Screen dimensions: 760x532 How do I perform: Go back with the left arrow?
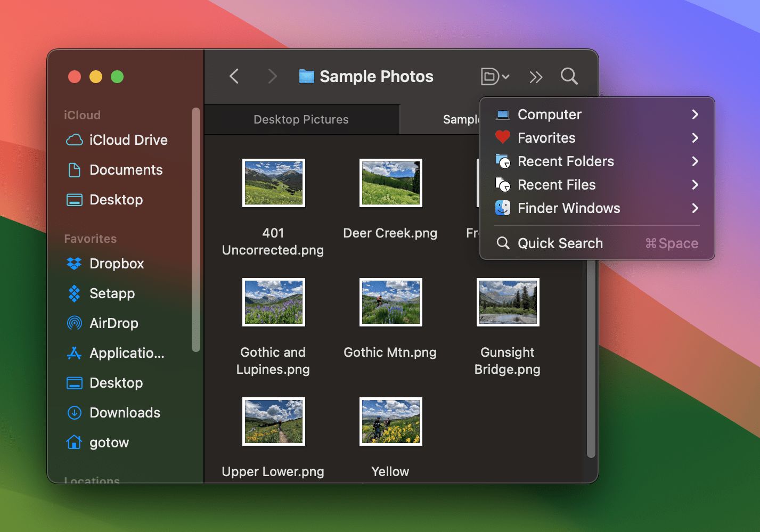[234, 76]
